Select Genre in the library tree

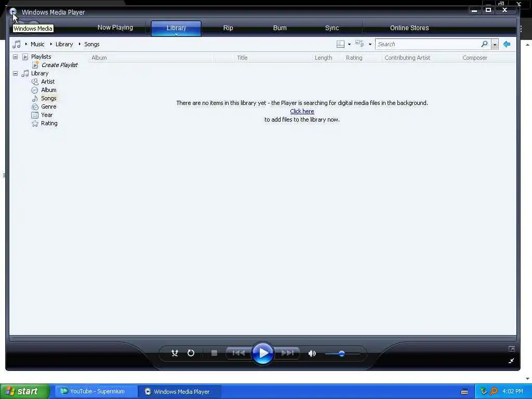(x=48, y=107)
